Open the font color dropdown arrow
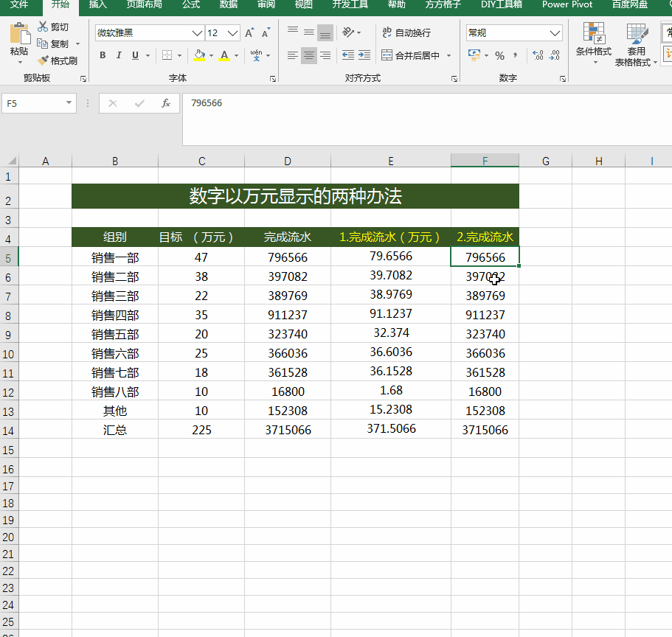This screenshot has width=672, height=637. click(236, 55)
